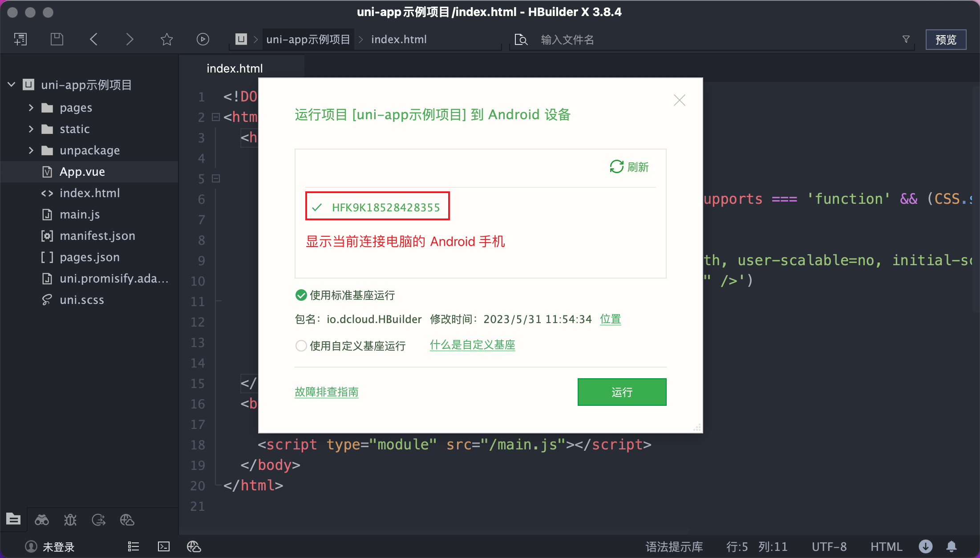Collapse the uni-app示例项目 root node

coord(12,85)
